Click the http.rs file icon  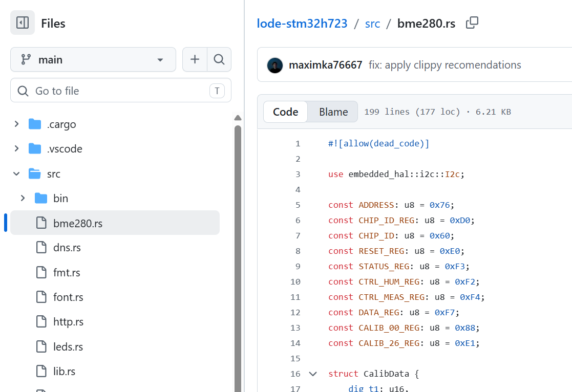[x=41, y=321]
